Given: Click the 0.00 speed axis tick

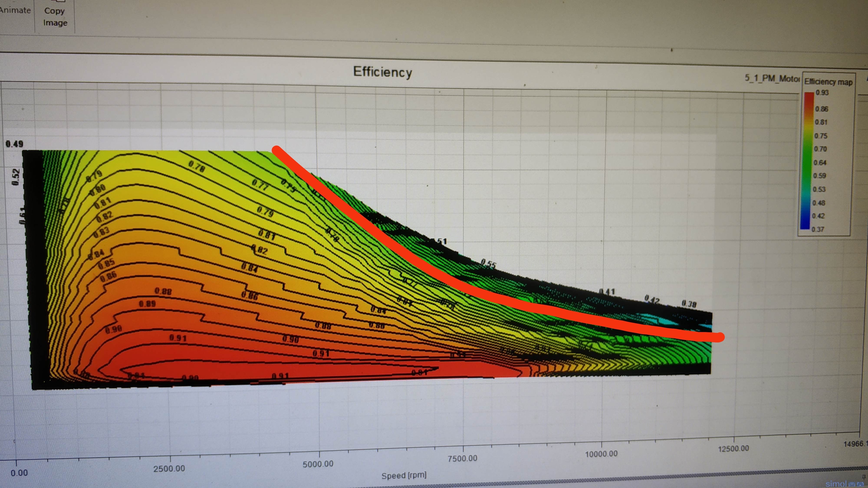Looking at the screenshot, I should [x=19, y=473].
